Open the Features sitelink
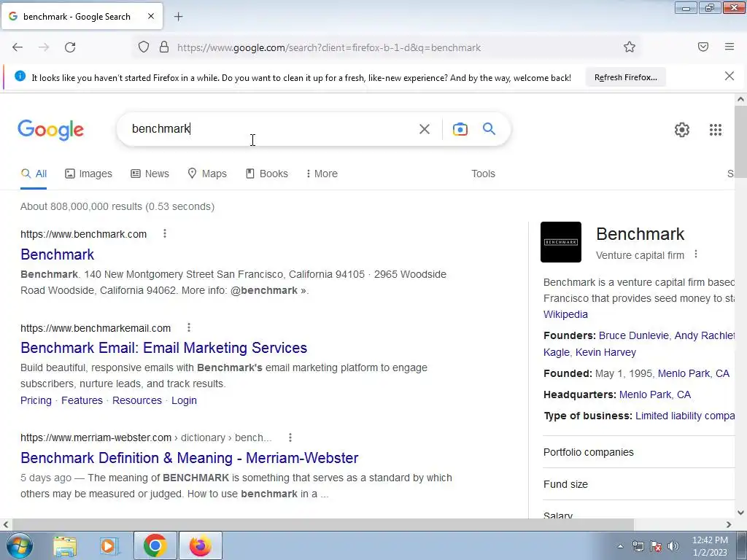This screenshot has height=560, width=747. tap(82, 400)
